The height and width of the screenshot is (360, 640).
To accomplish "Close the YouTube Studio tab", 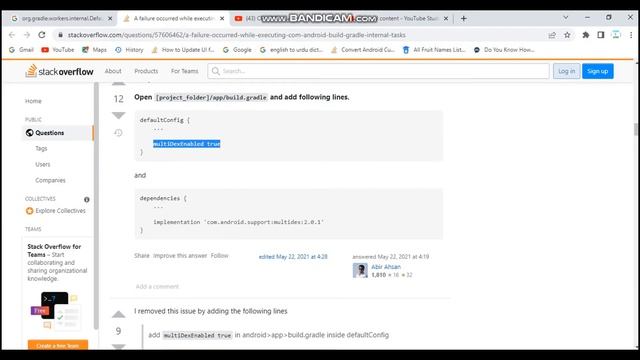I will (x=446, y=18).
